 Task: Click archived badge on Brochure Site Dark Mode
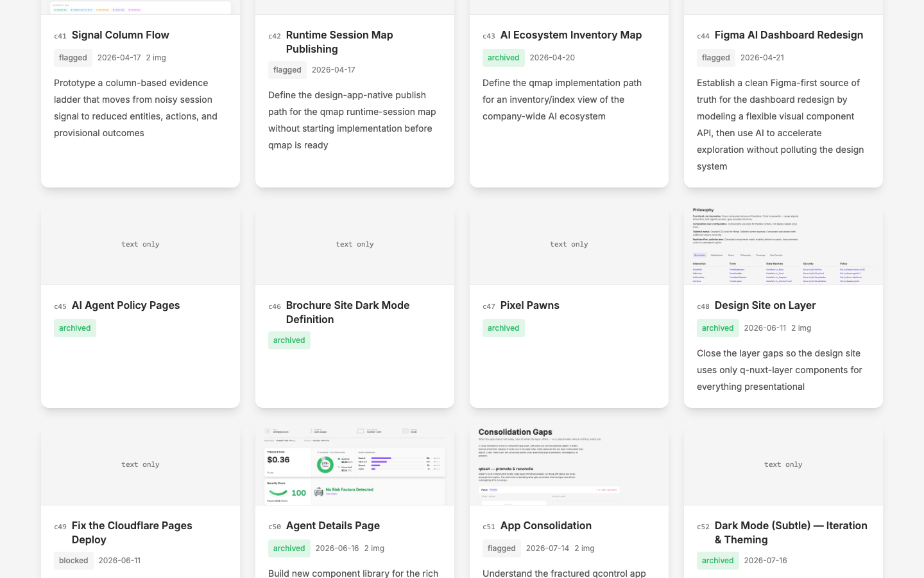[x=289, y=340]
